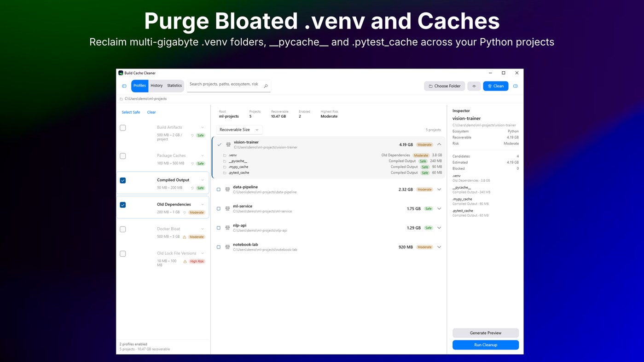Viewport: 644px width, 362px height.
Task: Click the data-pipeline project icon
Action: [x=227, y=190]
